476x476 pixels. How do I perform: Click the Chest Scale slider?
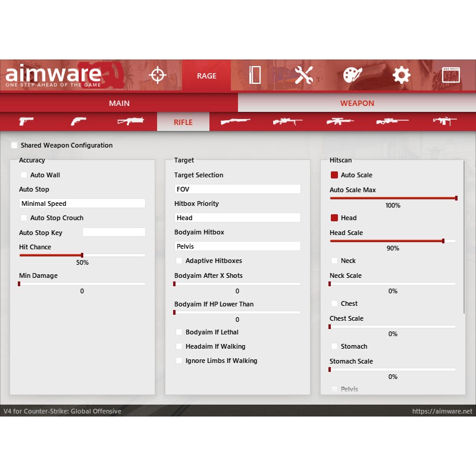click(x=393, y=327)
